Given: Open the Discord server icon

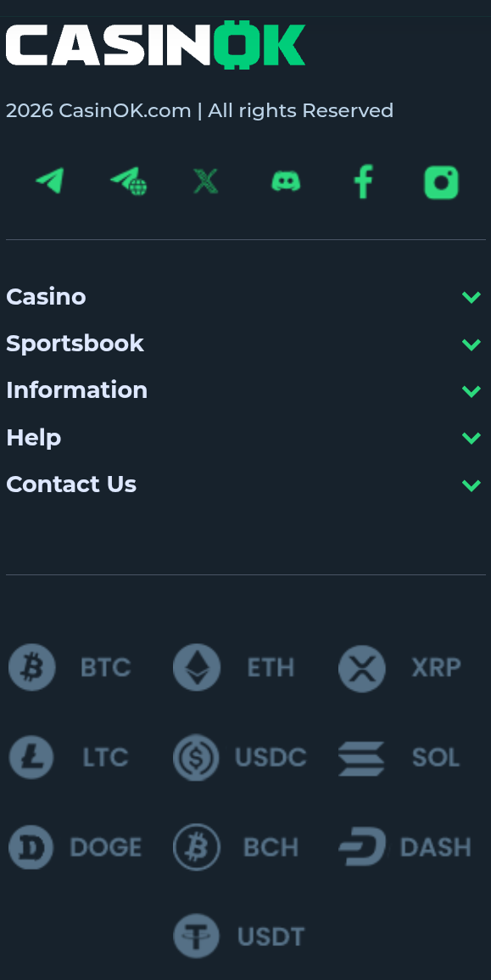Looking at the screenshot, I should click(286, 182).
